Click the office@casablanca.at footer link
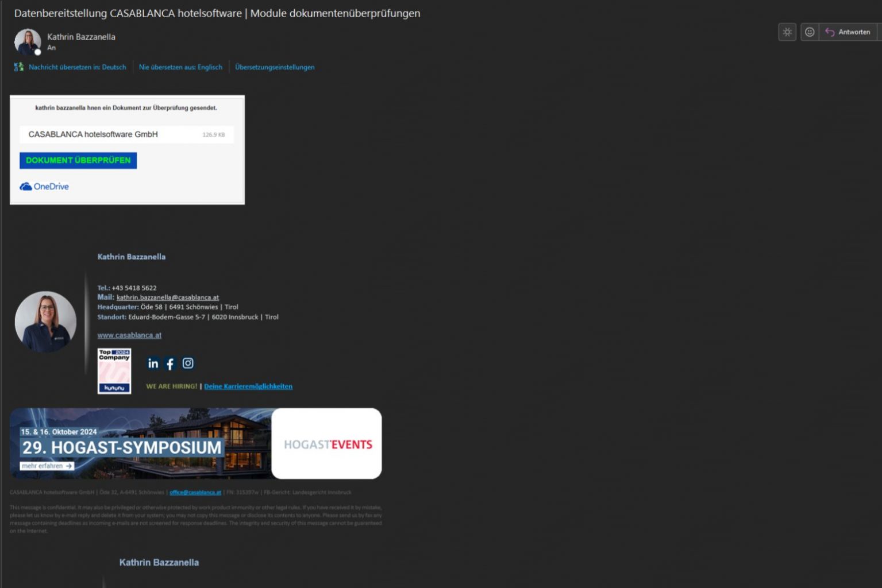This screenshot has height=588, width=882. [195, 493]
